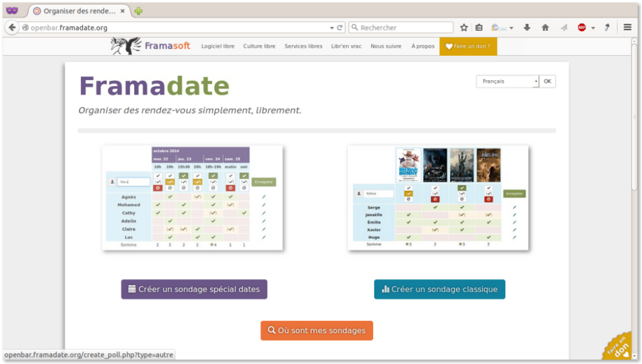642x364 pixels.
Task: Click the private browsing mask icon
Action: (12, 10)
